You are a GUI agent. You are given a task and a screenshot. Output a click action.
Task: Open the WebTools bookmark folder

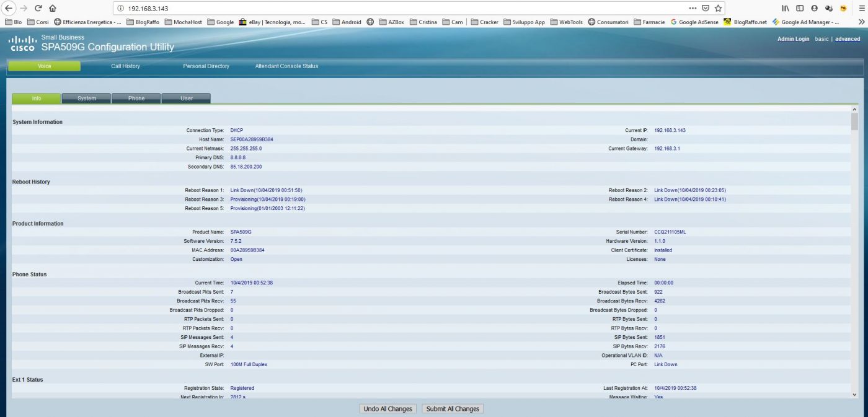567,22
